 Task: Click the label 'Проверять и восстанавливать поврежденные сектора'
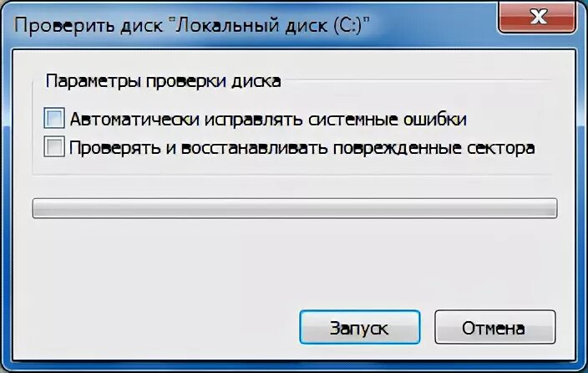(302, 148)
